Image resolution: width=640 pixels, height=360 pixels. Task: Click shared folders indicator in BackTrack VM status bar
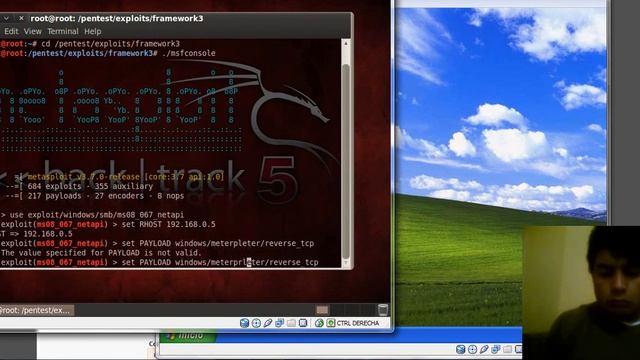[x=291, y=323]
